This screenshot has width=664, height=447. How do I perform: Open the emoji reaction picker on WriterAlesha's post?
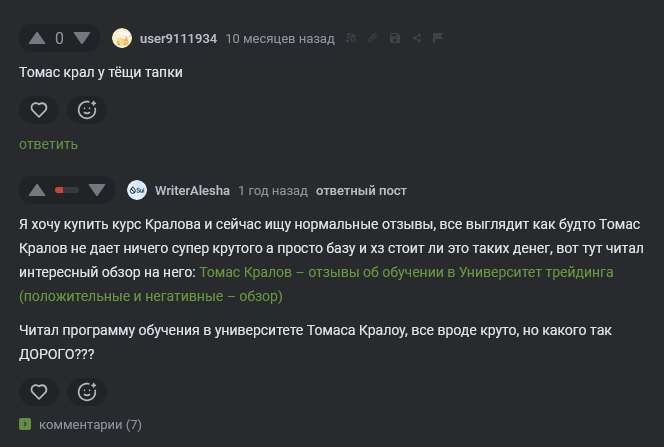tap(87, 391)
